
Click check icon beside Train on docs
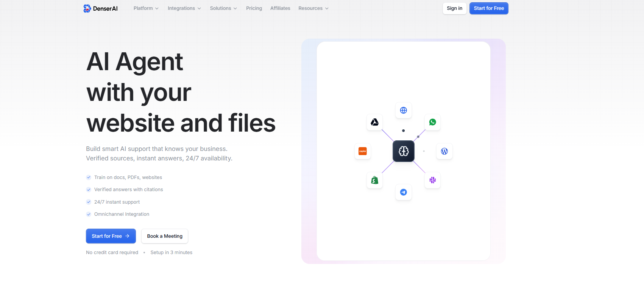(x=89, y=177)
